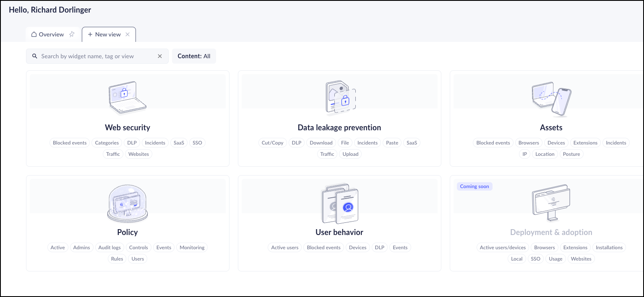Select Local tag in Deployment & adoption
The image size is (644, 297).
pyautogui.click(x=517, y=259)
